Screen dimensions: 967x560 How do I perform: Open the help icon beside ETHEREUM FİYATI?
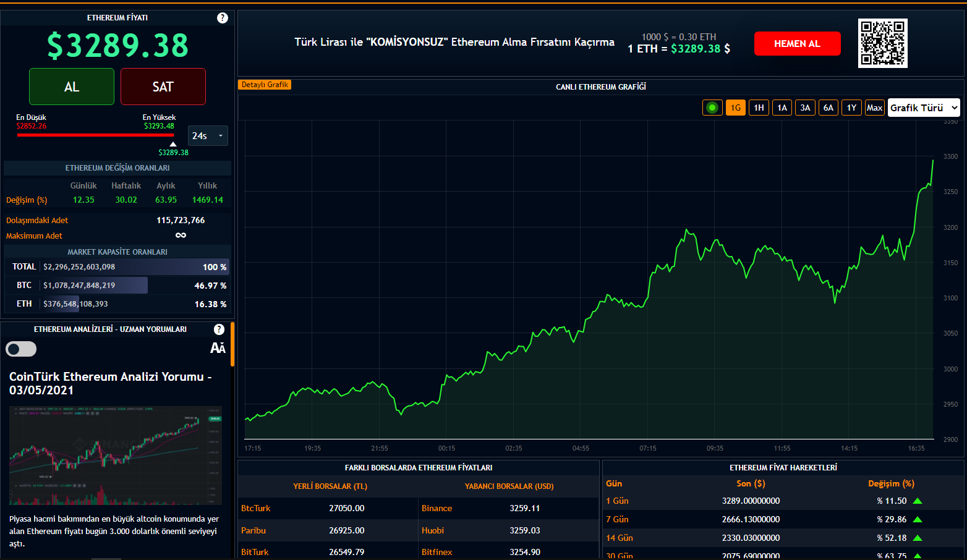[223, 18]
